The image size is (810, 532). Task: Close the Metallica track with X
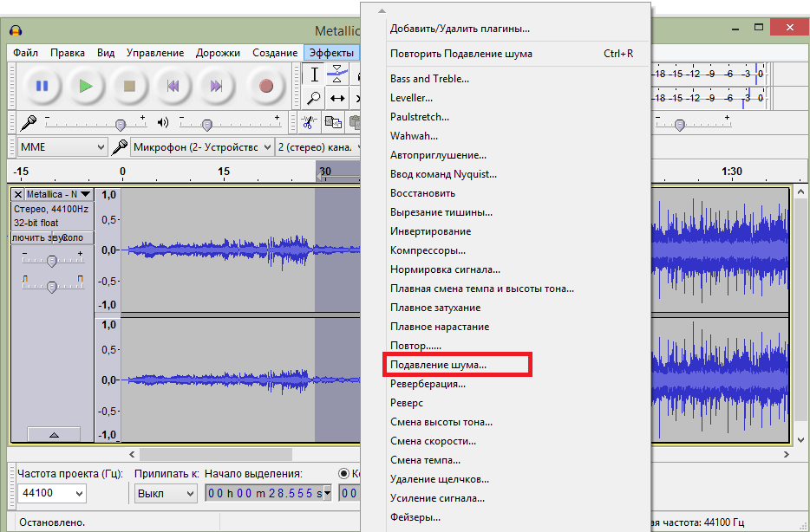tap(18, 195)
